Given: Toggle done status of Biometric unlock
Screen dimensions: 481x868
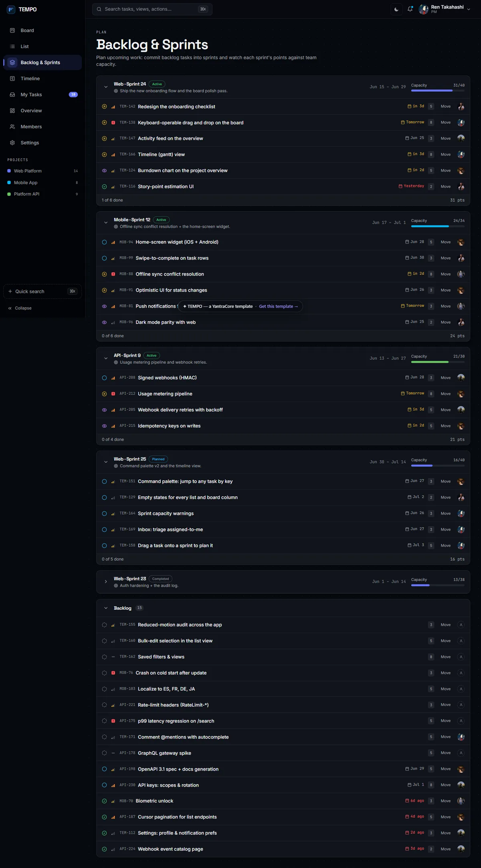Looking at the screenshot, I should 104,801.
